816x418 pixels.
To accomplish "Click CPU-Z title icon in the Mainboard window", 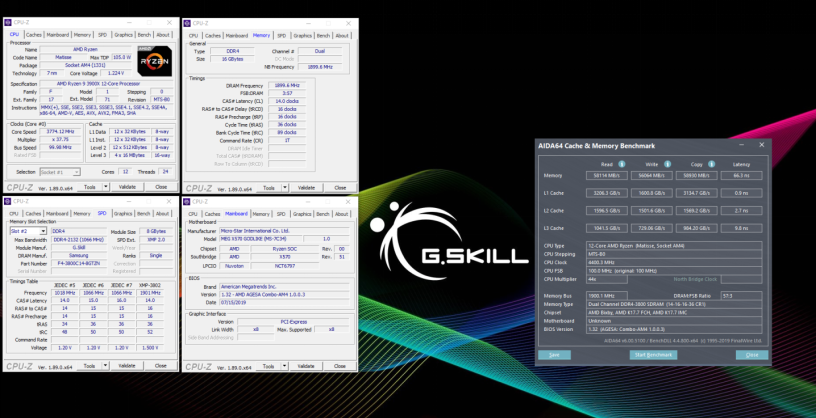I will point(189,202).
